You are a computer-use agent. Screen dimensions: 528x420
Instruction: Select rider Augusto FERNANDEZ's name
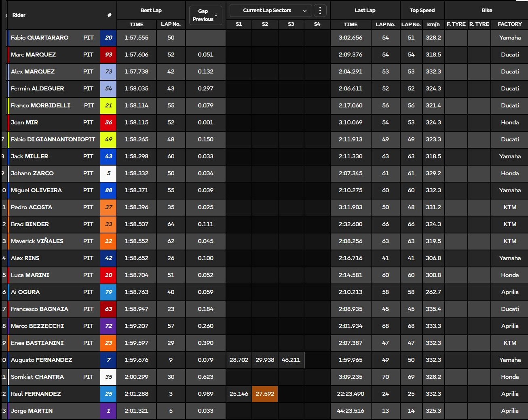42,360
